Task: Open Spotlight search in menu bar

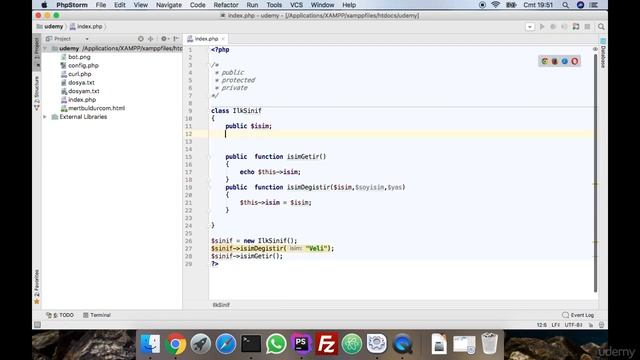Action: click(x=565, y=5)
